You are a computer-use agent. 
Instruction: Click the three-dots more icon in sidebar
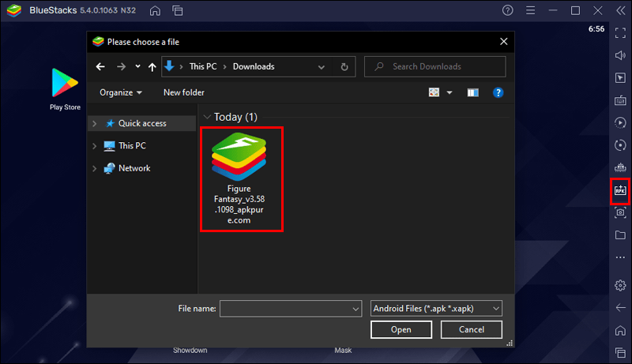620,257
